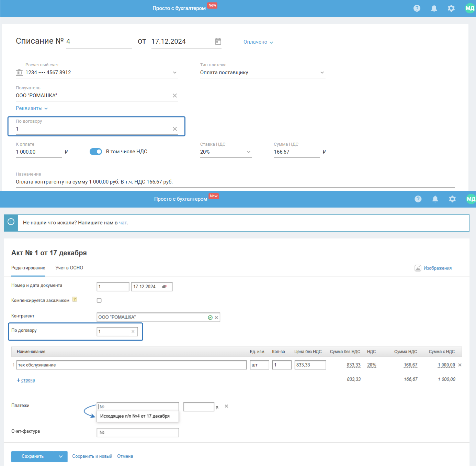Open settings gear in top header
Screen dimensions: 476x466
[451, 8]
